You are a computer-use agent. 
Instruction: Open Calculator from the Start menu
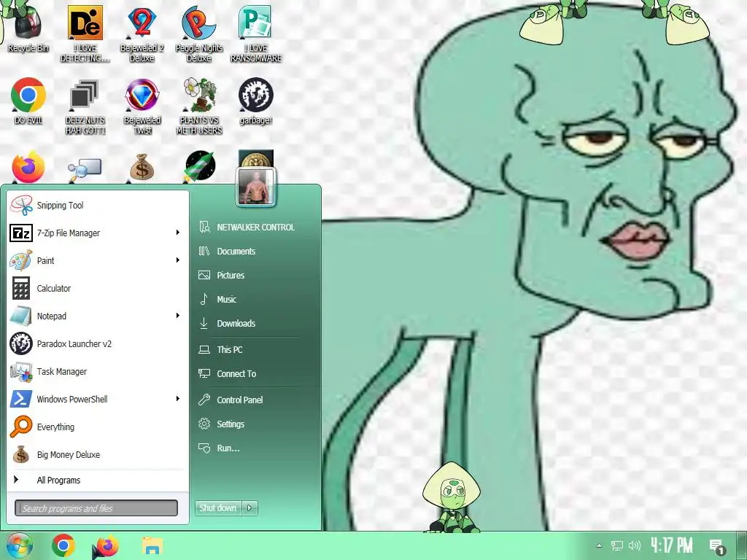pos(97,288)
